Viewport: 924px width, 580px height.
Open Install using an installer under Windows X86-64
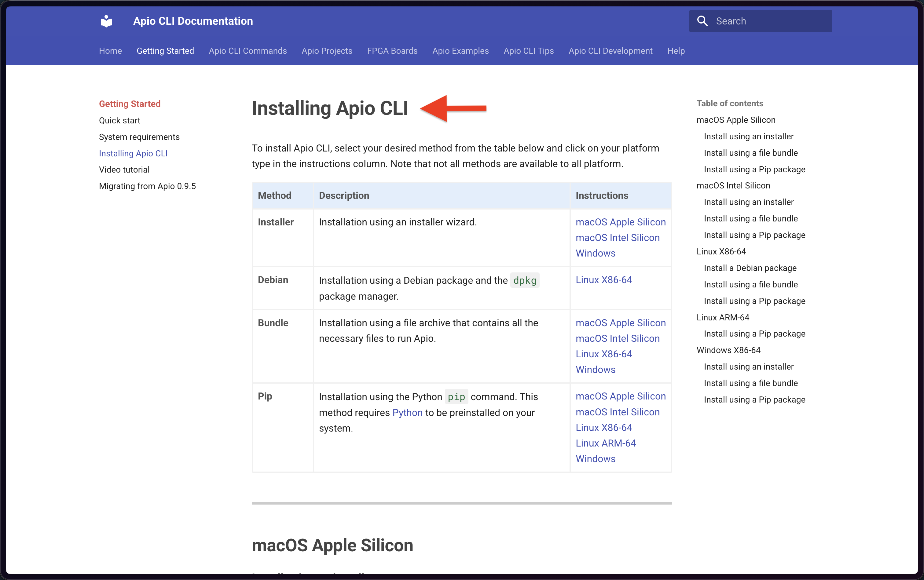(749, 367)
